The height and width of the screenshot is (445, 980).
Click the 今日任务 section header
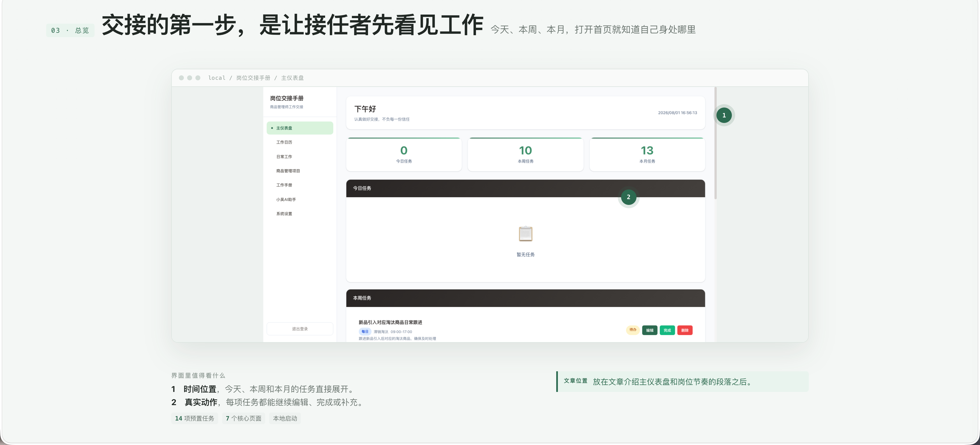tap(525, 188)
